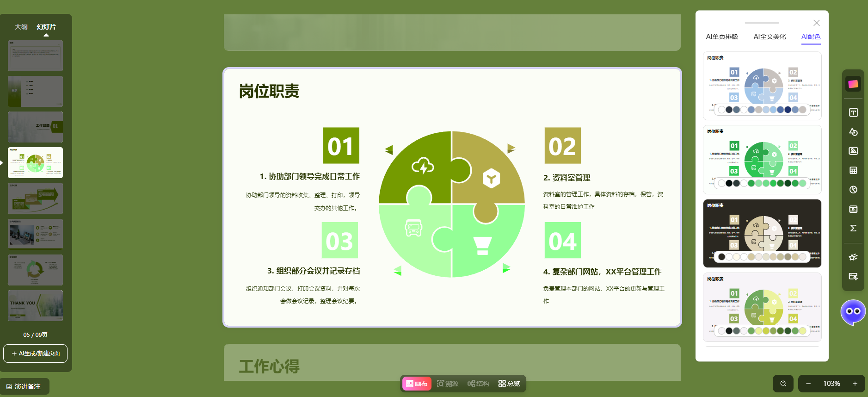Select the THANK YOU slide thumbnail
The image size is (868, 397).
point(35,305)
